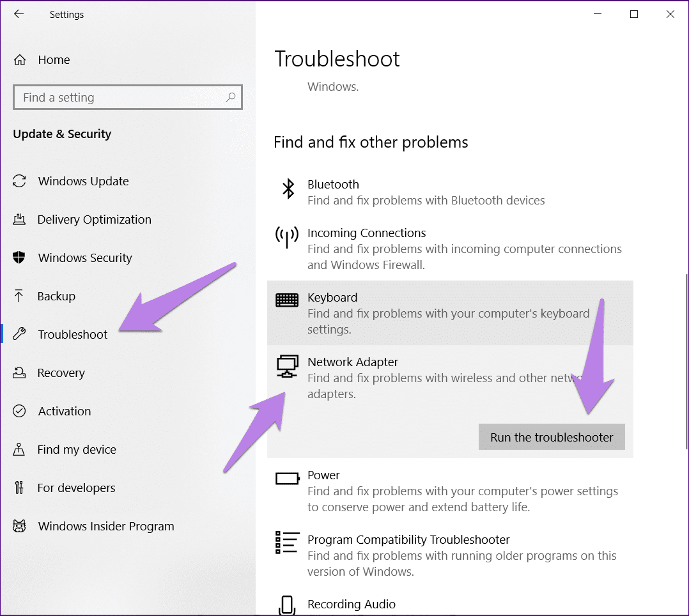Click the vertical scrollbar thumb
Viewport: 689px width, 616px height.
point(686,361)
